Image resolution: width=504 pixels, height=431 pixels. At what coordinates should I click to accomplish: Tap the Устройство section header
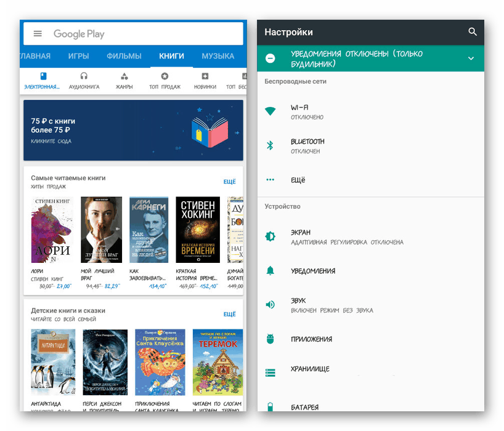click(x=283, y=206)
